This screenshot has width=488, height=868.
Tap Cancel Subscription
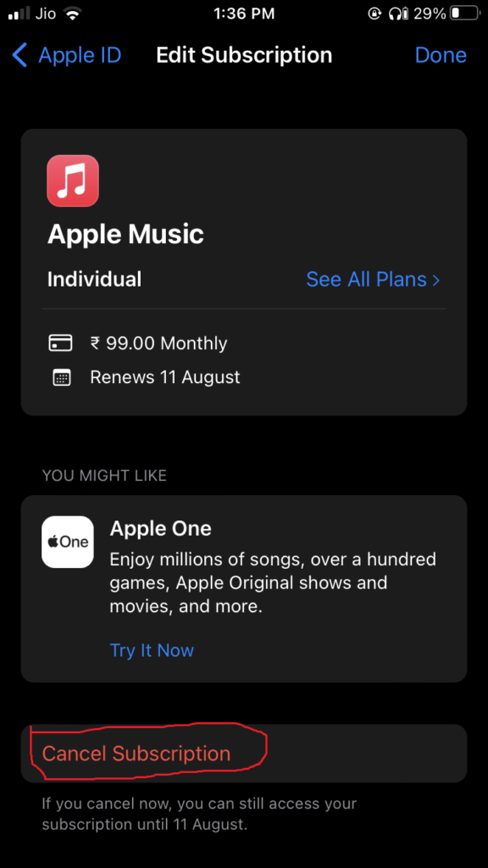tap(244, 754)
